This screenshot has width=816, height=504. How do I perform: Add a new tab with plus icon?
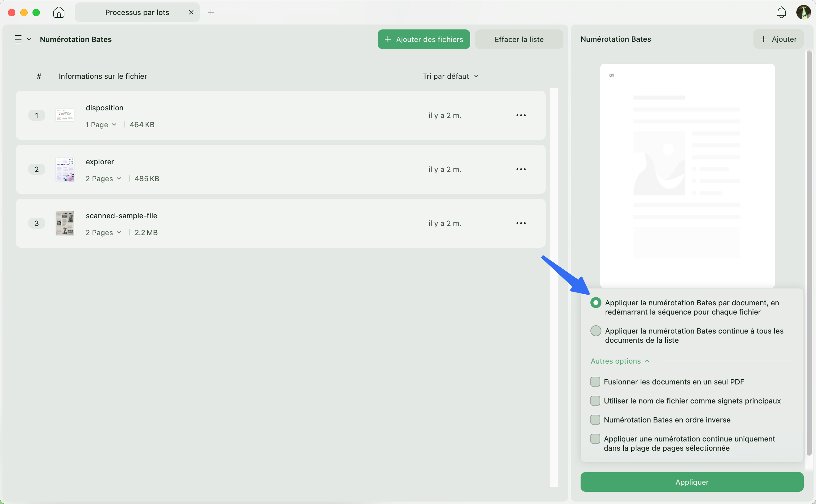point(211,12)
